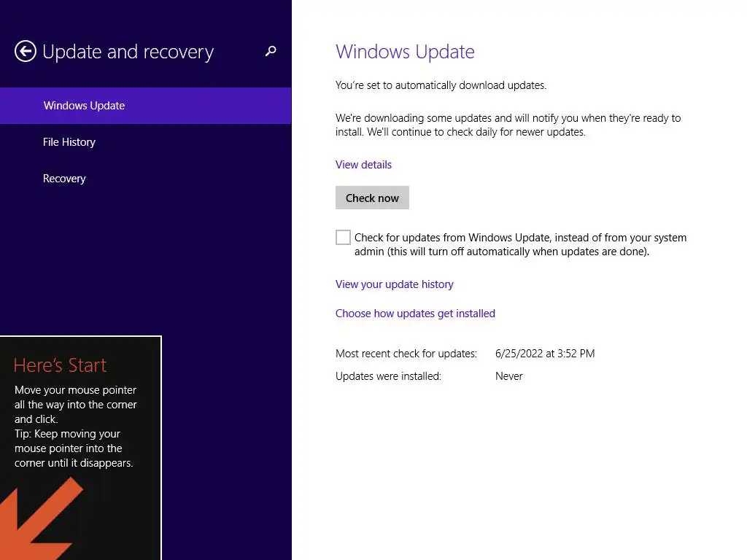
Task: Click the 'Move your mouse pointer' tip text
Action: click(76, 404)
